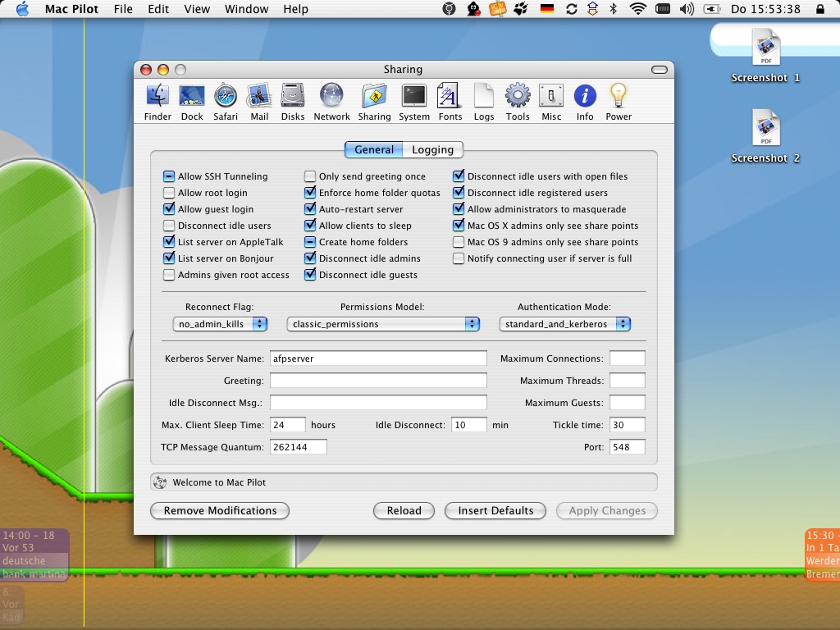Image resolution: width=840 pixels, height=630 pixels.
Task: Click the Greeting text field
Action: (378, 381)
